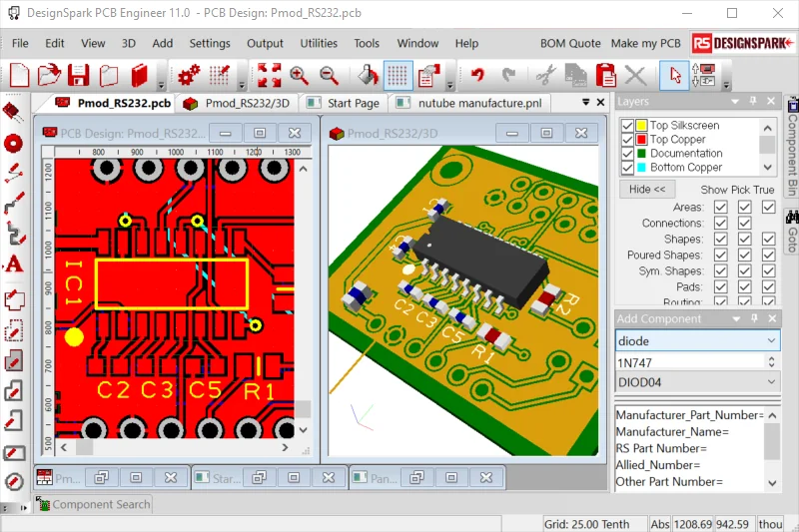
Task: Click the New document toolbar icon
Action: coord(19,75)
